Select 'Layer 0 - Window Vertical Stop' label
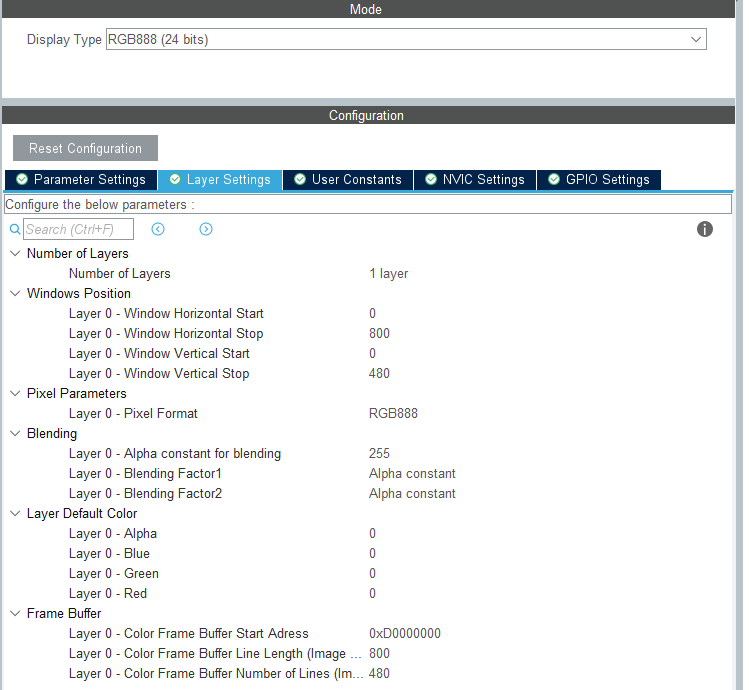749x690 pixels. click(159, 374)
